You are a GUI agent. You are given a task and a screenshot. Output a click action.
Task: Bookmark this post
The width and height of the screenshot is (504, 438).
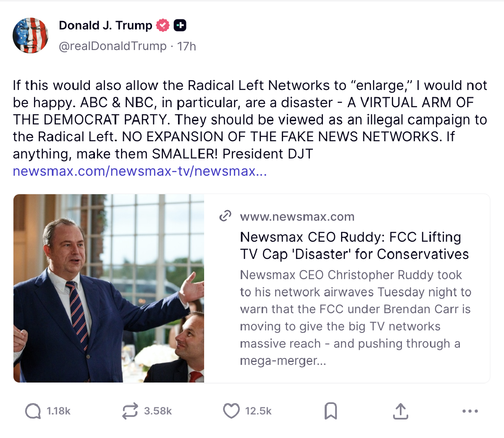[331, 411]
